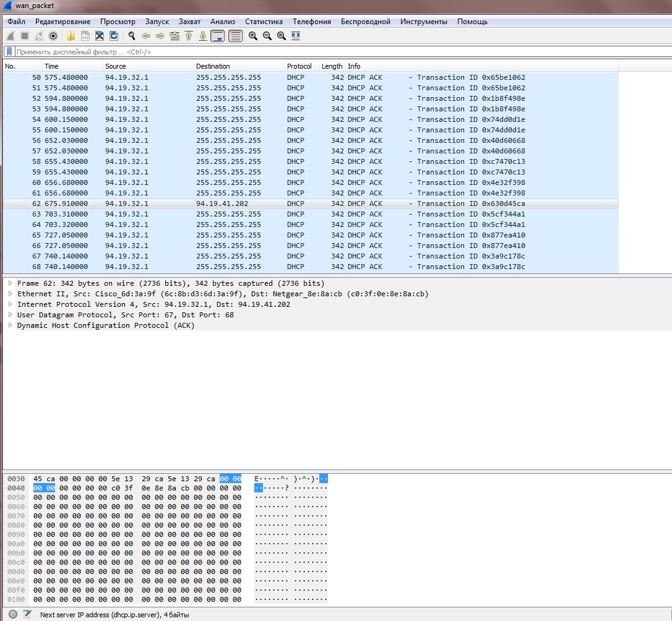Sort packets by the Protocol column header
The height and width of the screenshot is (621, 672).
(x=299, y=66)
